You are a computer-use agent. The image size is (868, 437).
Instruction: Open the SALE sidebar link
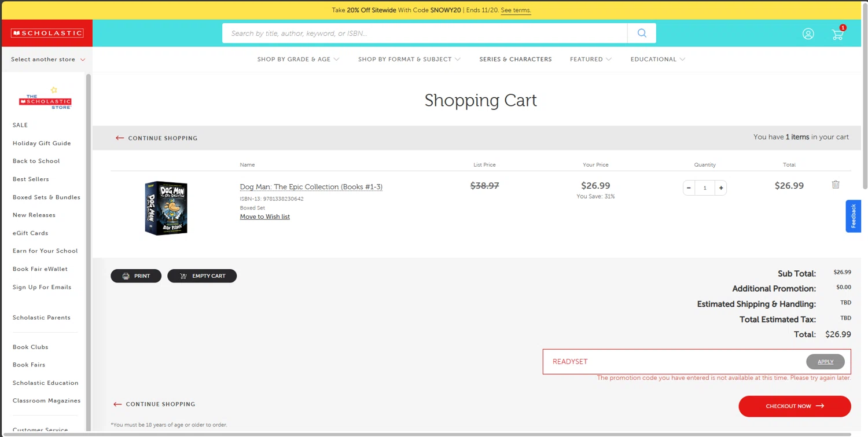(20, 125)
